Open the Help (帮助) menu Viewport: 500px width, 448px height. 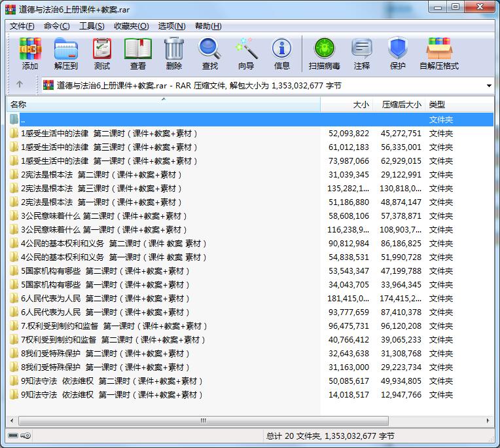coord(208,26)
